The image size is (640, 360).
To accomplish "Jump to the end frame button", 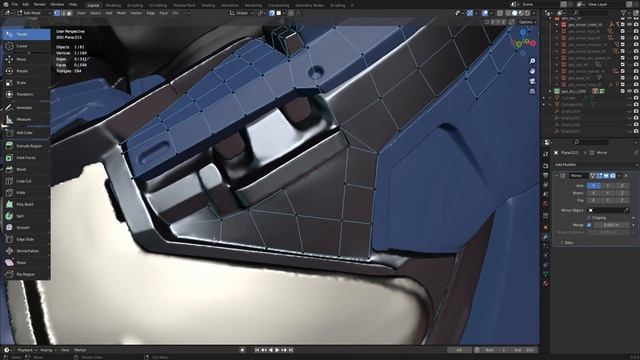I will click(x=291, y=350).
